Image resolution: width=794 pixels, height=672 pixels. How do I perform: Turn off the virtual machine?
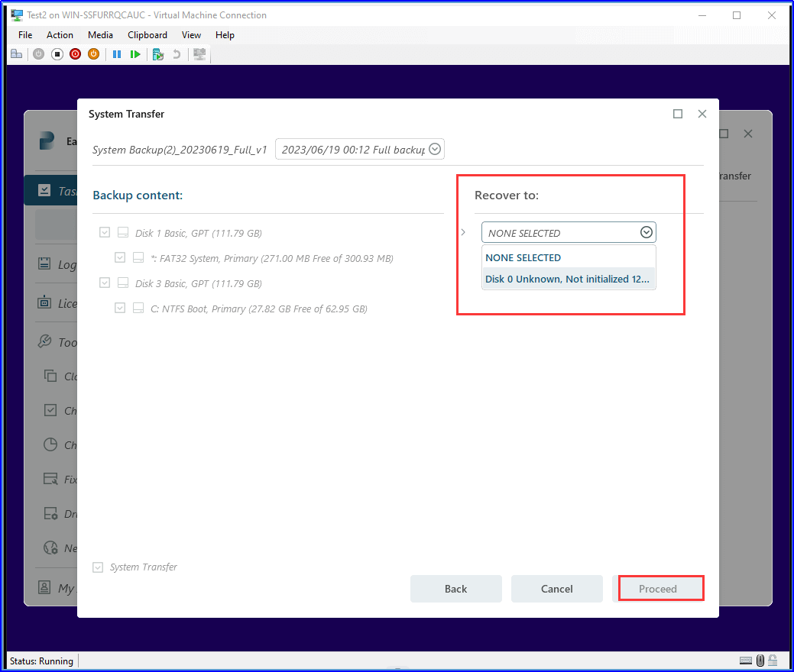click(57, 53)
